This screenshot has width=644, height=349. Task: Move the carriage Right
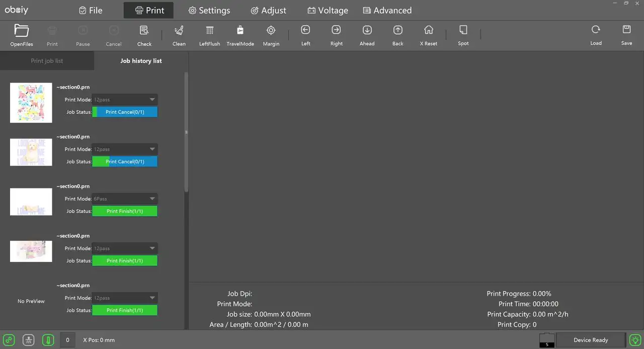337,35
